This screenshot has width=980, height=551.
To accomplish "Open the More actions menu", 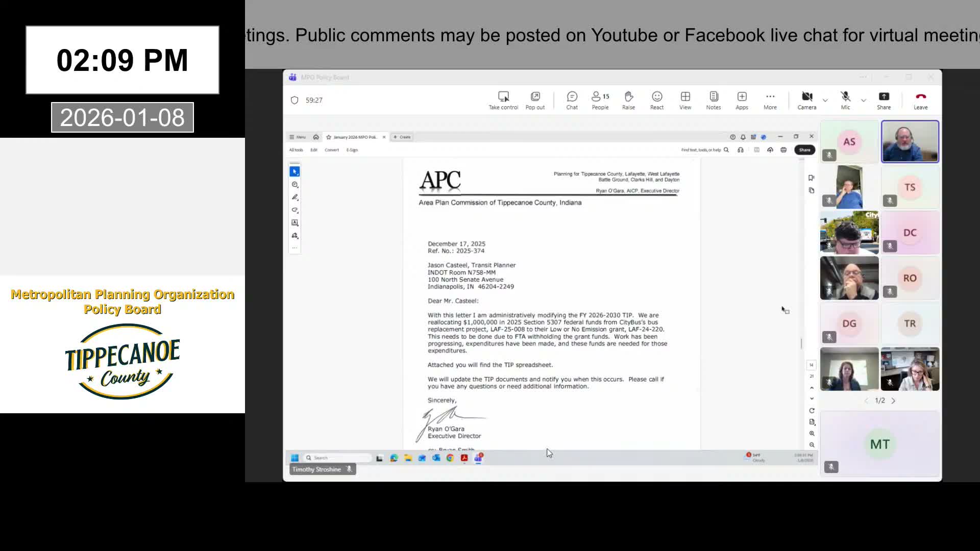I will pos(770,97).
